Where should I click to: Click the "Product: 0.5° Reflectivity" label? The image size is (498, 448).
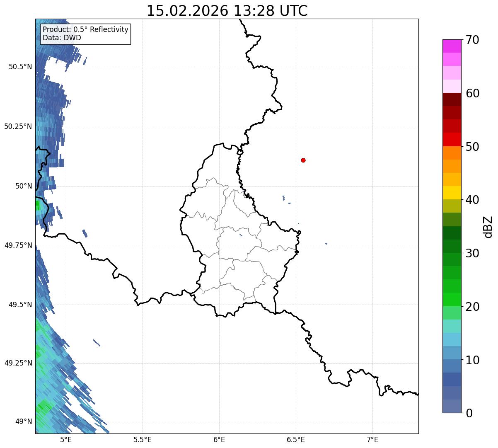click(x=85, y=30)
